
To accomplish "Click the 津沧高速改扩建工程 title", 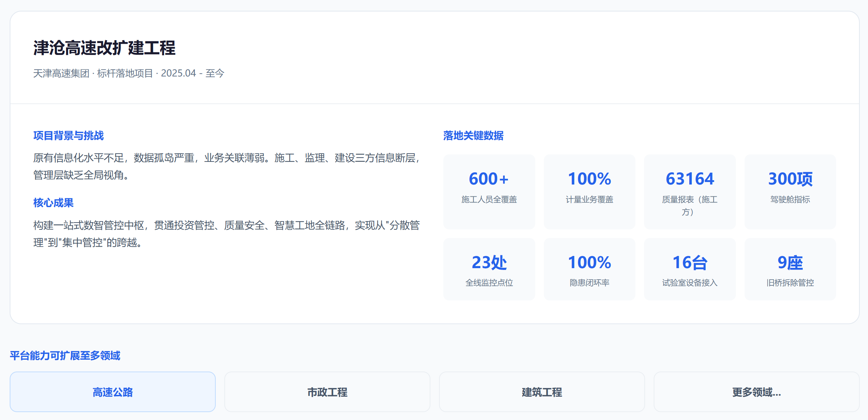I will [104, 48].
